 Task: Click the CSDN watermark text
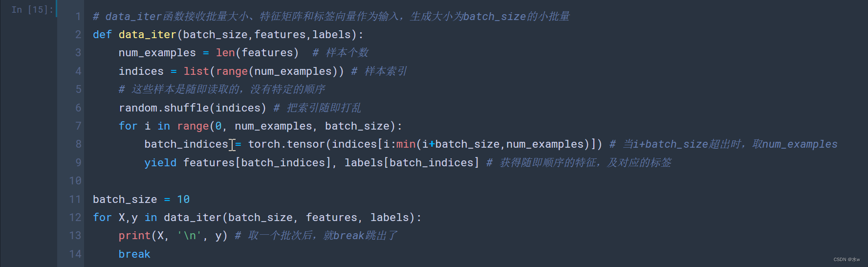(x=846, y=260)
